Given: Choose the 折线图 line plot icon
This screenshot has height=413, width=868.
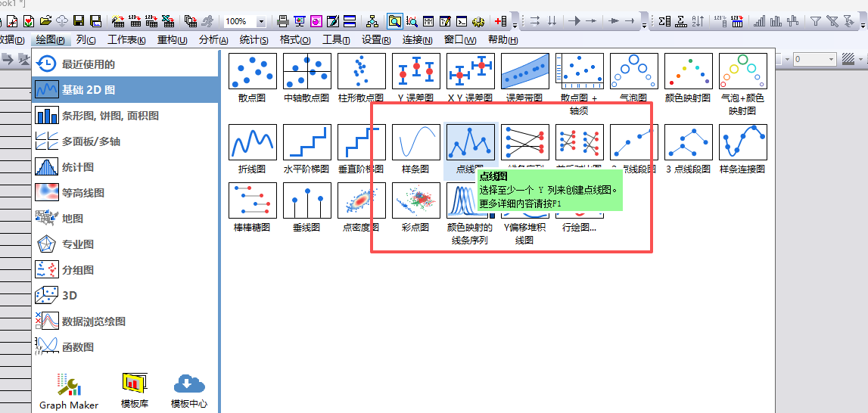Looking at the screenshot, I should point(253,143).
